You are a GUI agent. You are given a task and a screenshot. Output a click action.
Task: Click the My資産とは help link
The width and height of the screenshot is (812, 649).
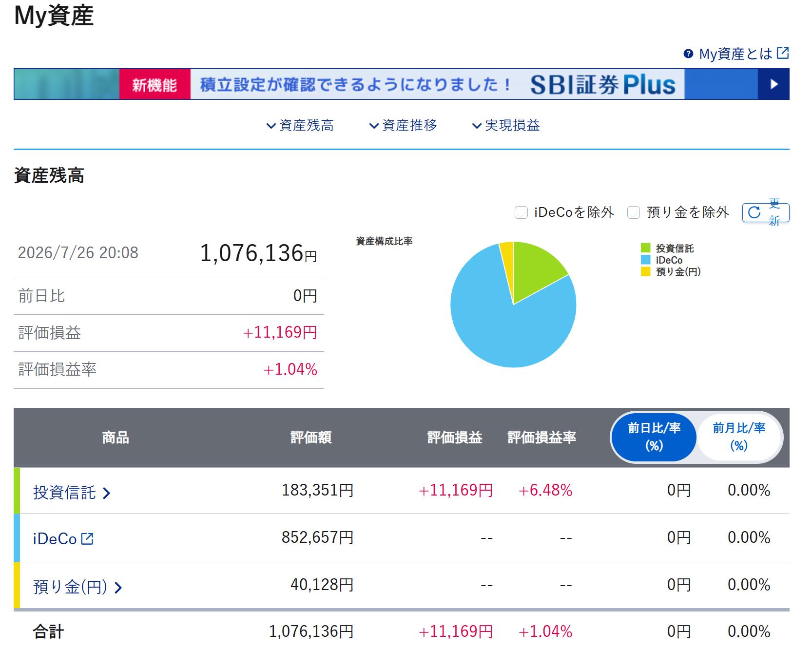point(735,54)
